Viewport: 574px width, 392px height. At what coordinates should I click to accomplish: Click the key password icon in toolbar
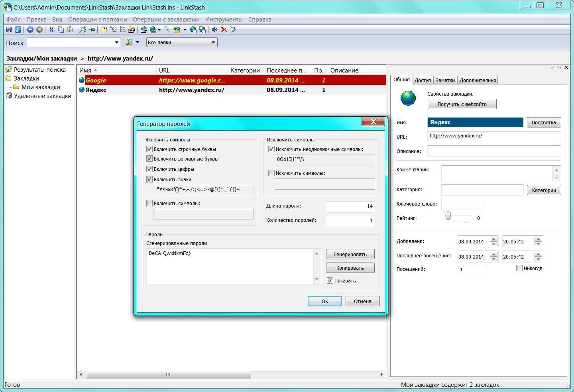(18, 29)
